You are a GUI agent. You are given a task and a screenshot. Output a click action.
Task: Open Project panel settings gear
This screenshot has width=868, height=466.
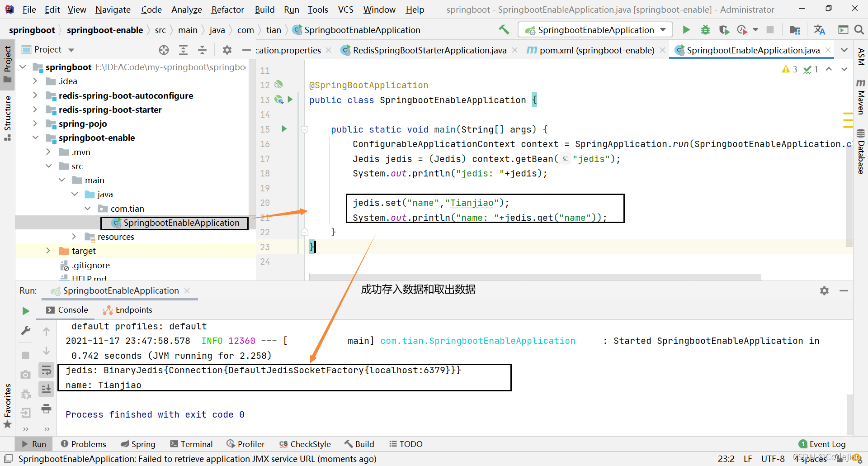(227, 50)
